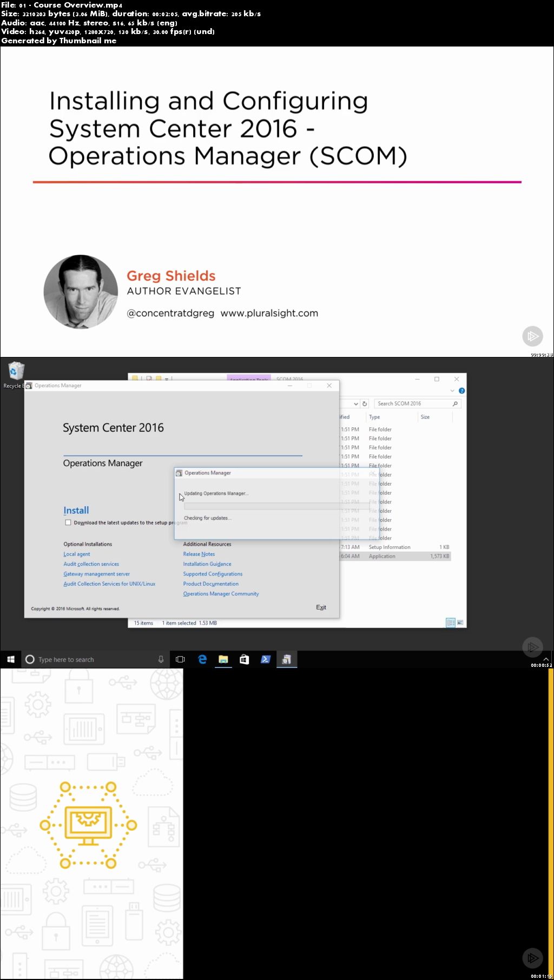Click the Updating dialog title icon
The height and width of the screenshot is (980, 554).
click(179, 473)
